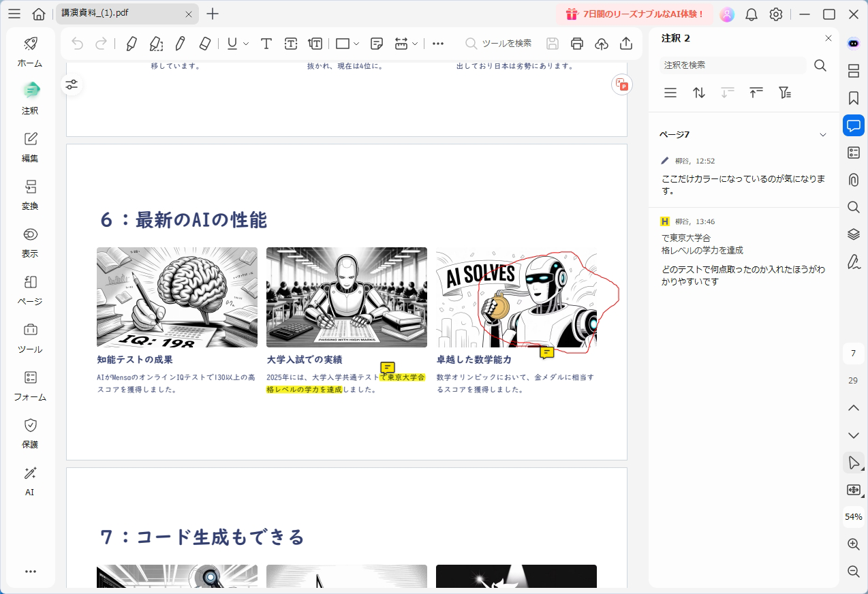Expand the shape tool dropdown
The image size is (868, 594).
point(355,43)
